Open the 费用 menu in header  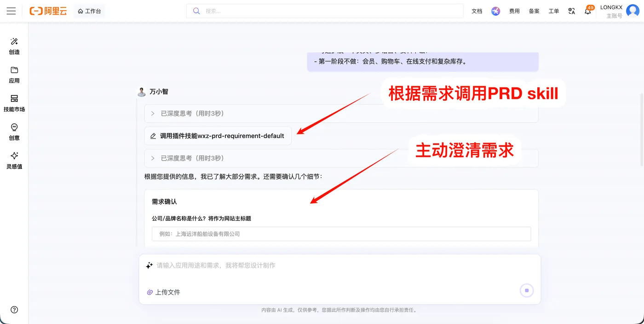[514, 11]
